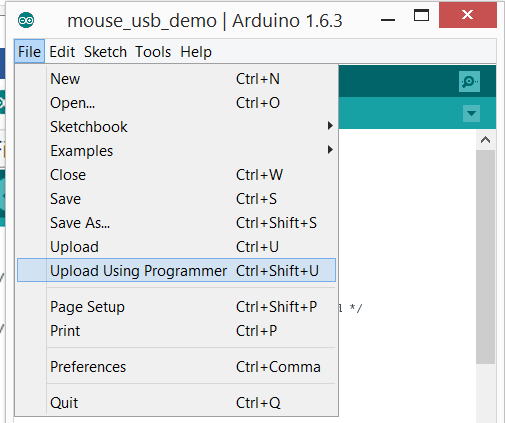Open the Help menu

[196, 52]
